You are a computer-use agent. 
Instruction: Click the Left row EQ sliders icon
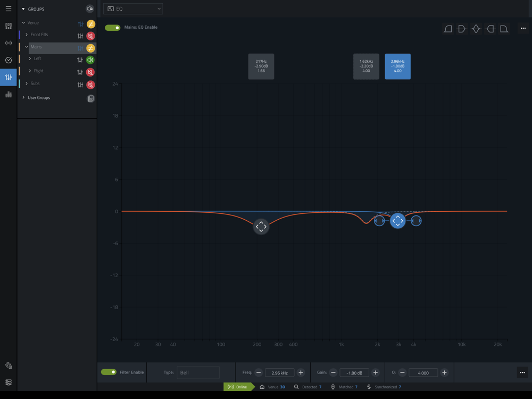pyautogui.click(x=80, y=60)
